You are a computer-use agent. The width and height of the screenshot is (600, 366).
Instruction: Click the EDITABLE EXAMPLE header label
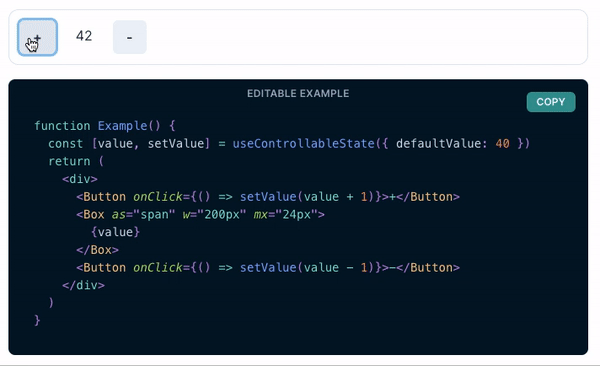coord(298,93)
